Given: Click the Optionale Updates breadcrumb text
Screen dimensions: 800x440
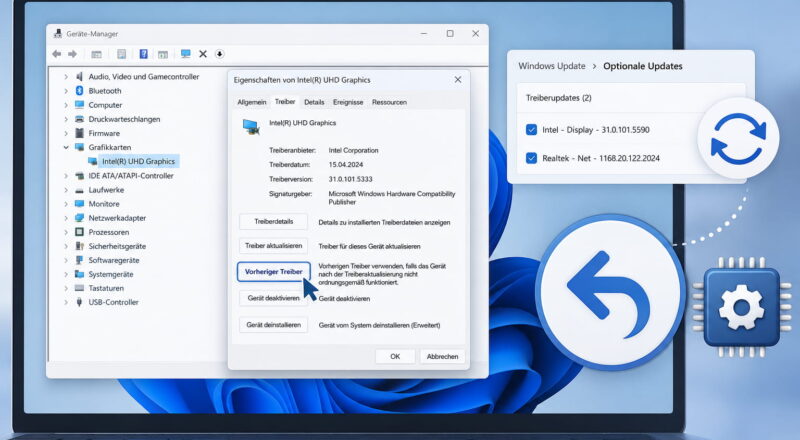Looking at the screenshot, I should (x=642, y=66).
